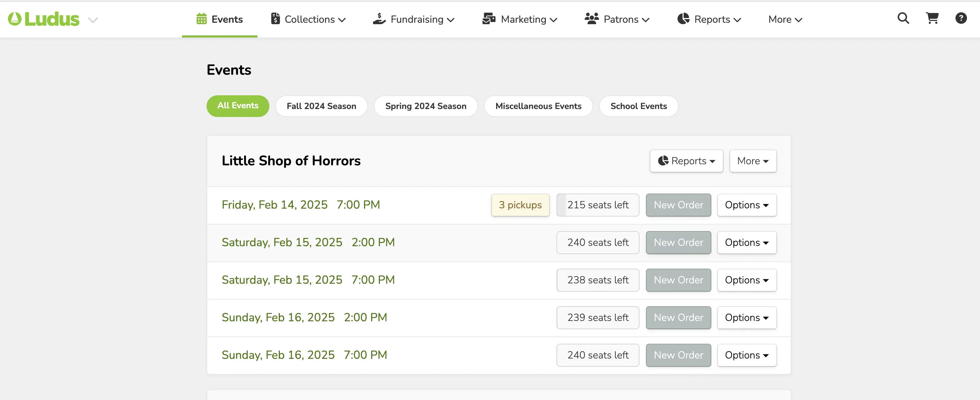
Task: Start New Order for Sunday 2:00 PM
Action: pyautogui.click(x=678, y=317)
